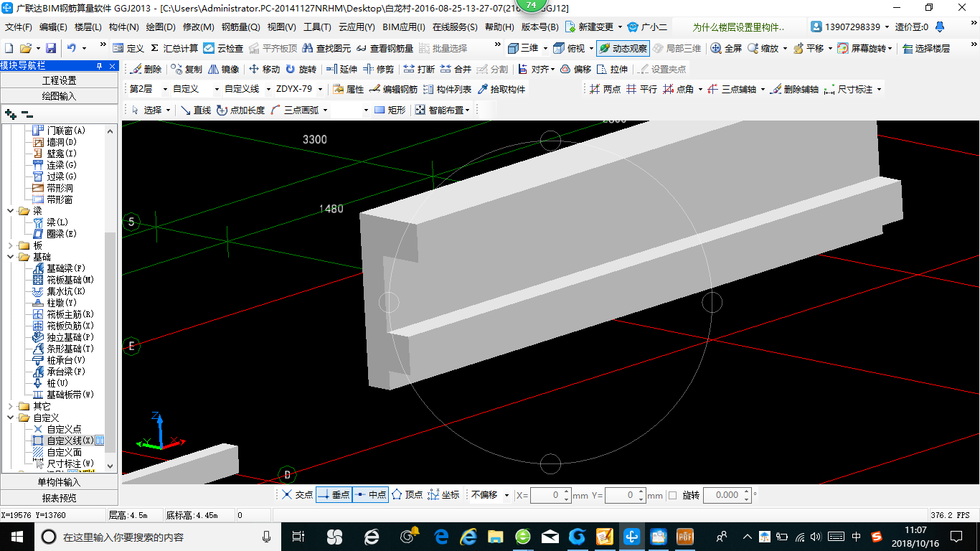Open 属性 properties panel
The width and height of the screenshot is (980, 551).
click(348, 89)
